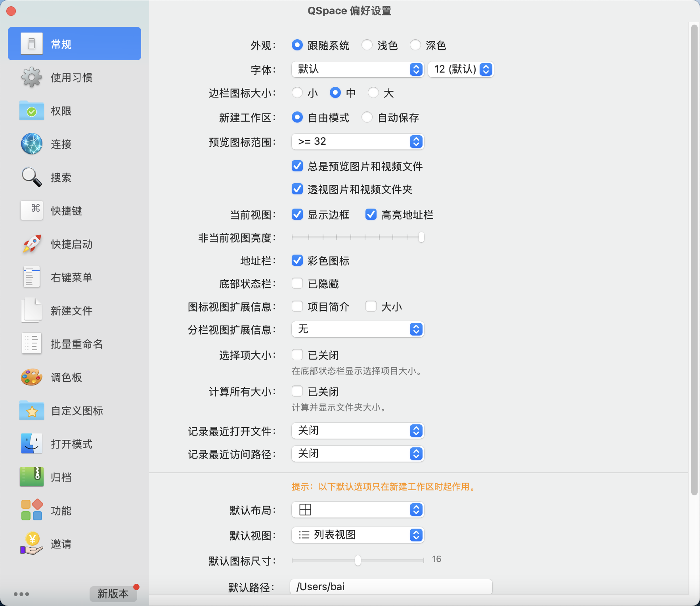Click the folder checkmark icon for 权限

32,110
